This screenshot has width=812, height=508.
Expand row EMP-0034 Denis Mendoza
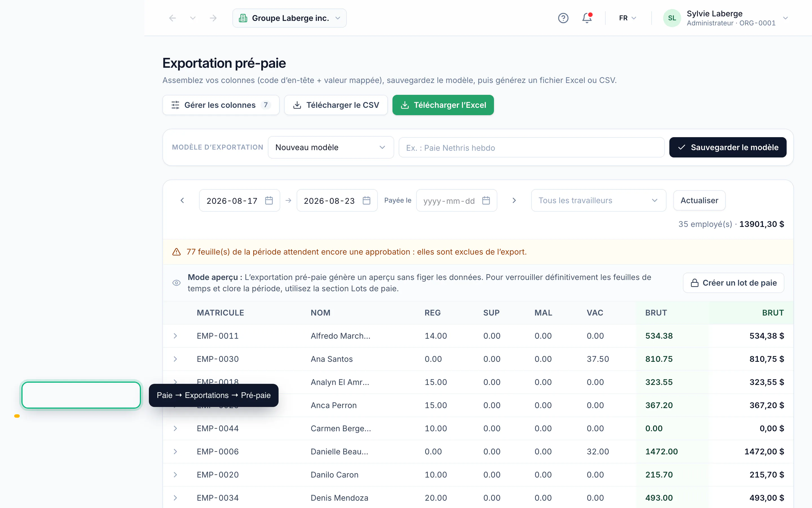click(x=175, y=498)
